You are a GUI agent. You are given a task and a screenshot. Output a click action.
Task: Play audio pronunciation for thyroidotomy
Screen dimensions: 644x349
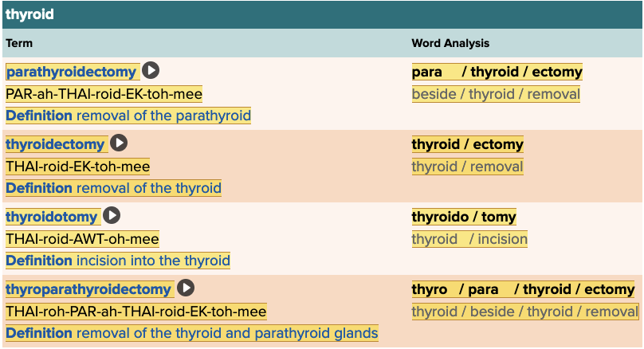[112, 215]
